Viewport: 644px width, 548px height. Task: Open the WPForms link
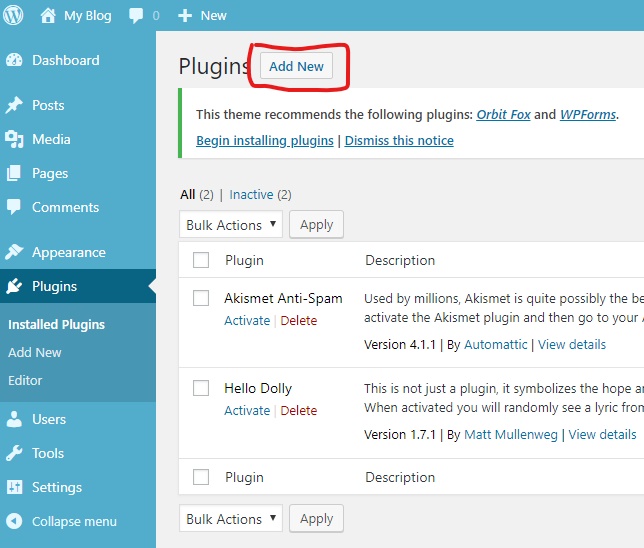click(588, 114)
